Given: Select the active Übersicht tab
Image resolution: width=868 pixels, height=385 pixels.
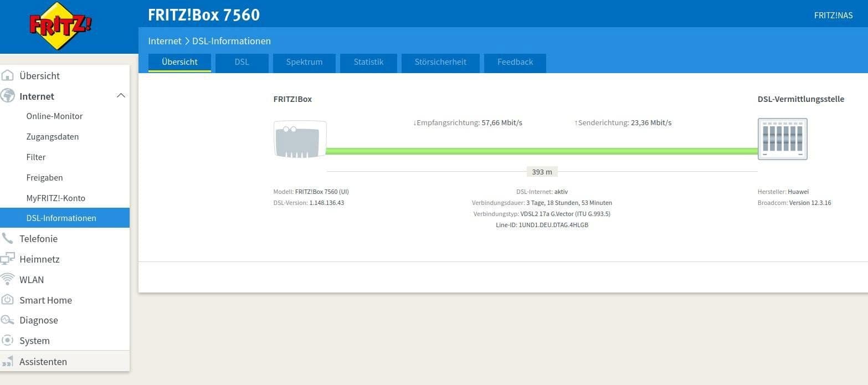Looking at the screenshot, I should [x=179, y=63].
